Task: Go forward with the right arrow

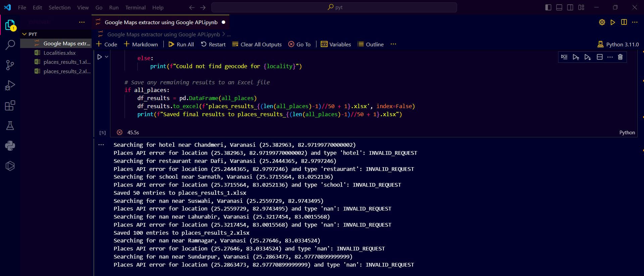Action: click(x=203, y=7)
